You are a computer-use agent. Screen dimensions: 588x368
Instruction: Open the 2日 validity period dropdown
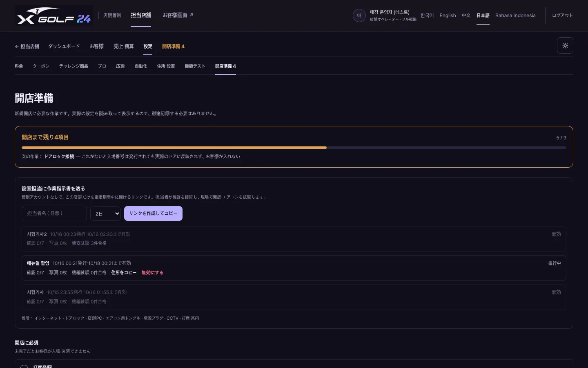tap(105, 213)
